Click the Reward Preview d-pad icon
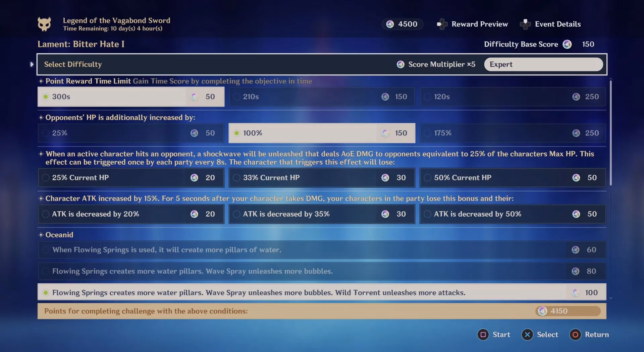 [442, 24]
